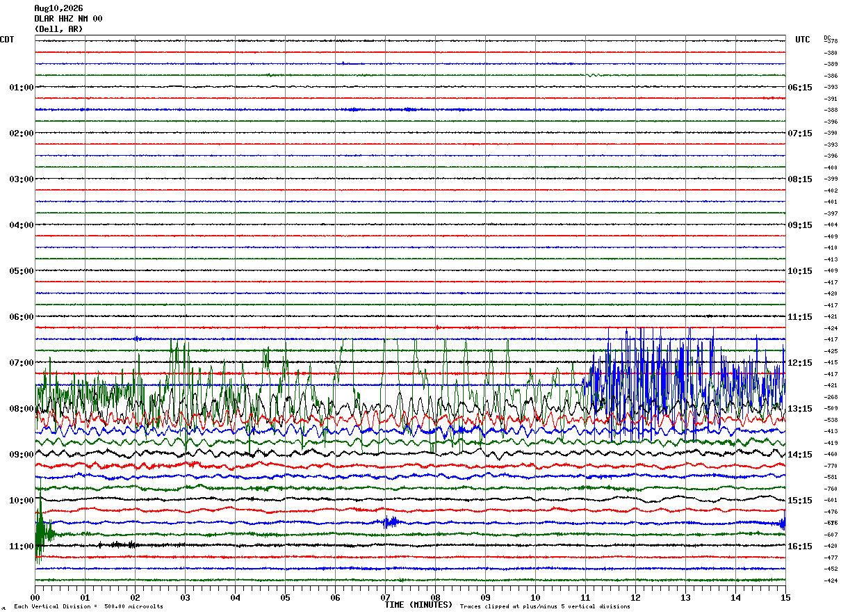Click the TIME (MINUTES) axis title
The height and width of the screenshot is (616, 841).
coord(418,605)
